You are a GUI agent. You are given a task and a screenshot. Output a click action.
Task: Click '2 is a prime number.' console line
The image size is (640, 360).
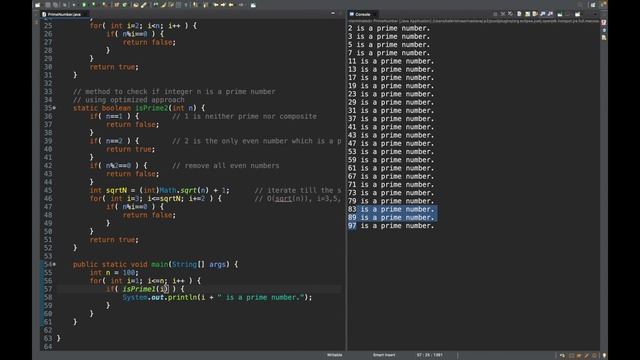[x=389, y=28]
